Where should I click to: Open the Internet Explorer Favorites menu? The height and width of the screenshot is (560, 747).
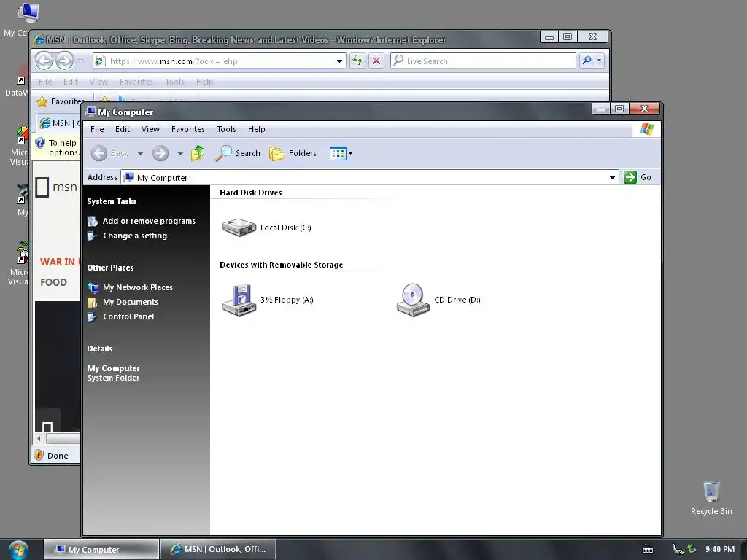pos(136,82)
